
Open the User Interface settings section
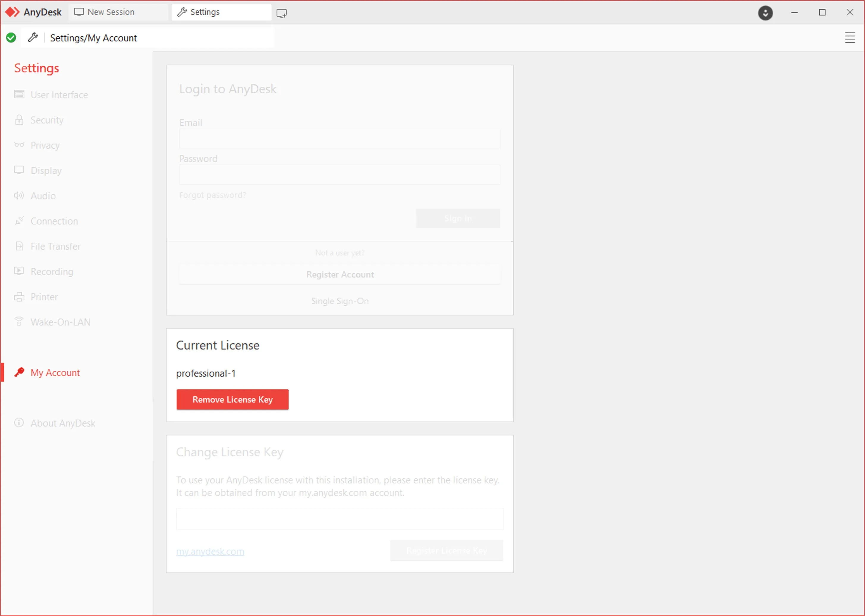[x=59, y=95]
